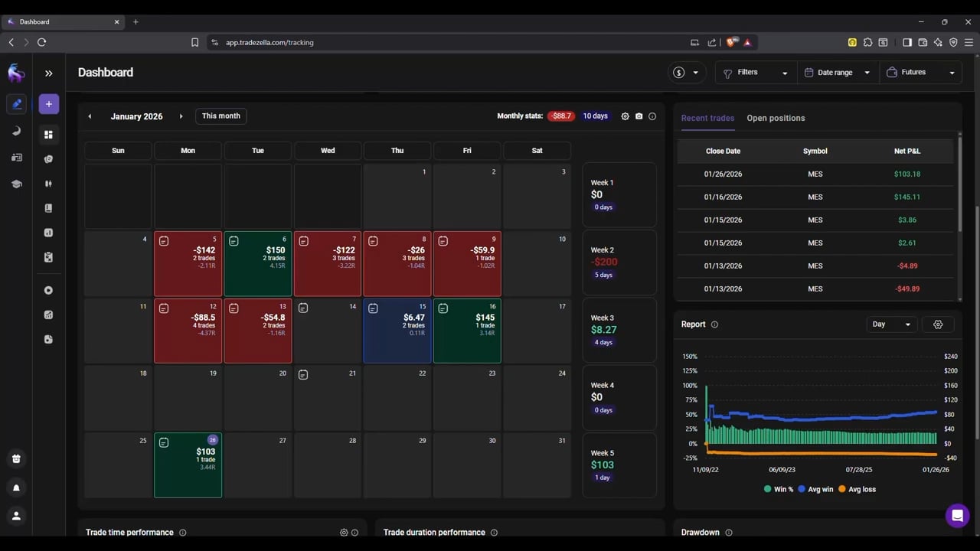
Task: Open the user profile icon in sidebar
Action: click(16, 516)
